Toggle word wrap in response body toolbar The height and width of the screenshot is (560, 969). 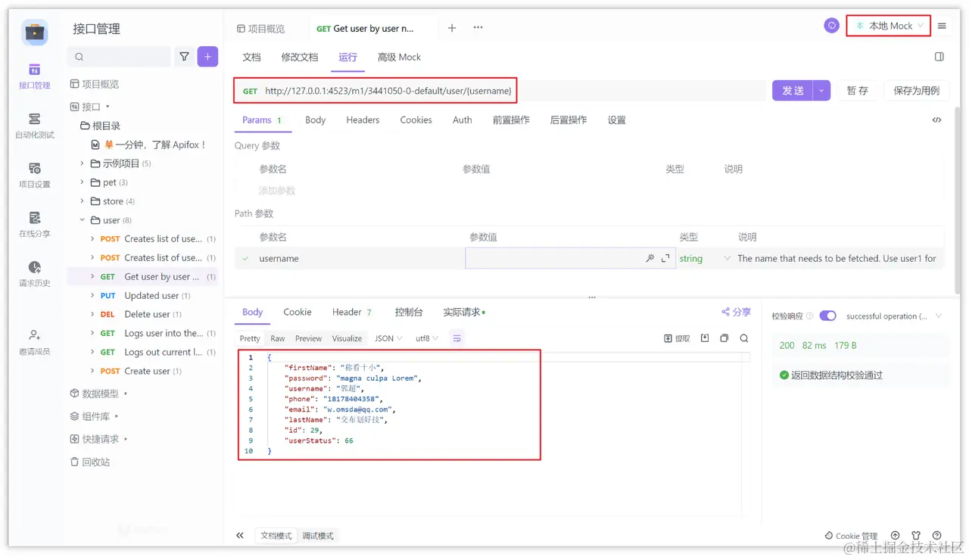coord(457,338)
